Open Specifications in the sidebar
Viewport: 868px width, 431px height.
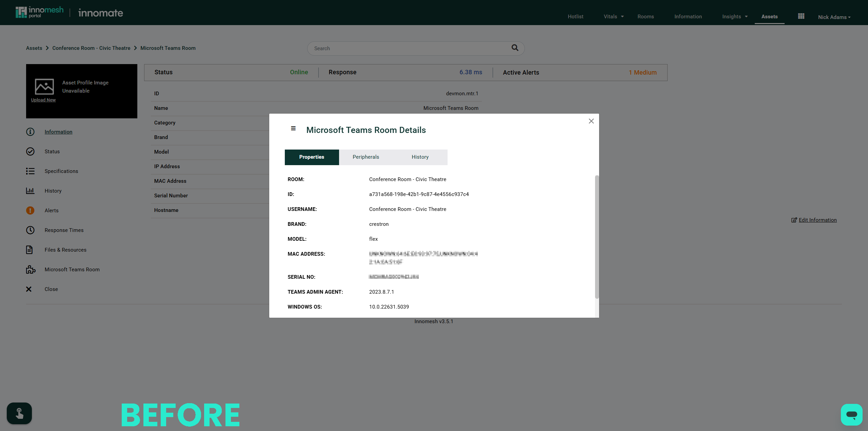pyautogui.click(x=61, y=171)
